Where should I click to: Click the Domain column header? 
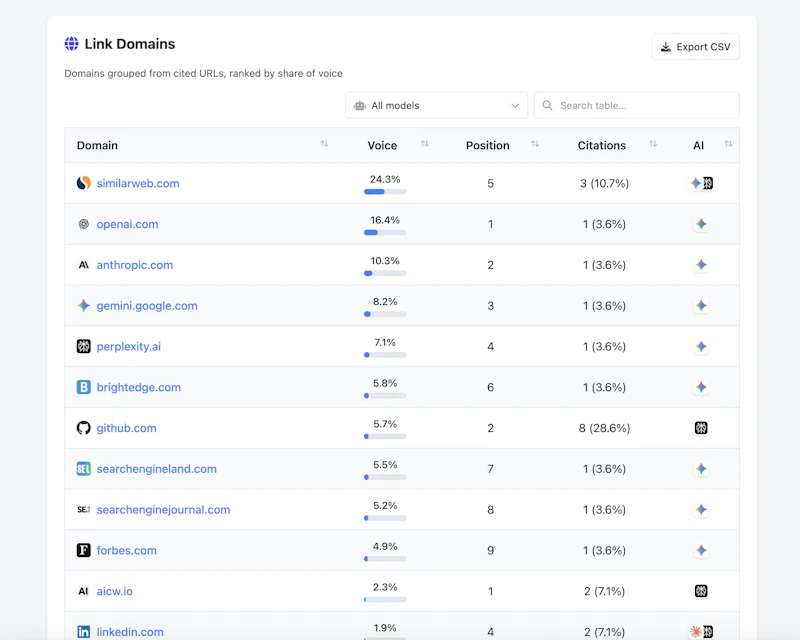point(97,145)
